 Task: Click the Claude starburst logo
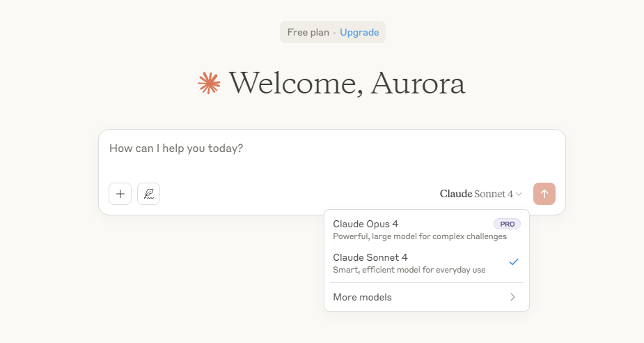209,83
